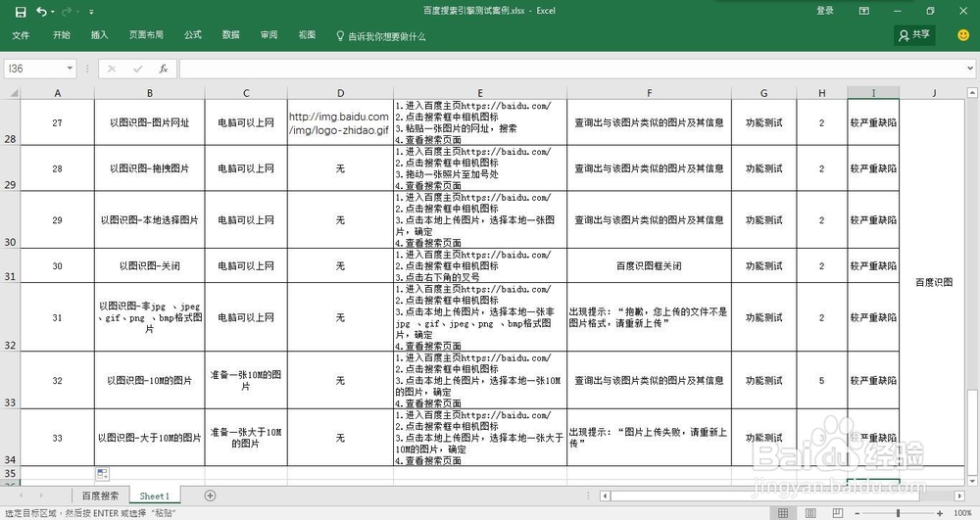Viewport: 980px width, 520px height.
Task: Click horizontal scrollbar right arrow
Action: coord(959,496)
